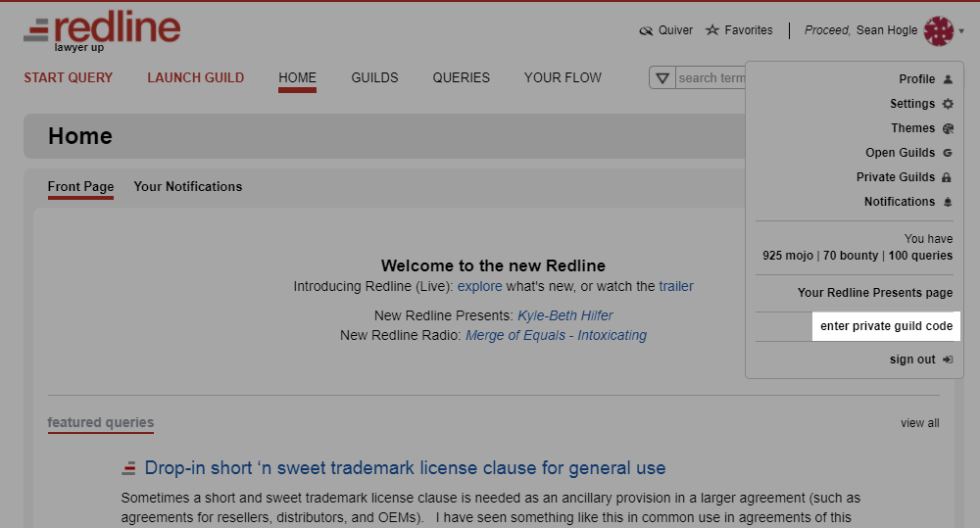Select Open Guilds menu entry
The width and height of the screenshot is (980, 528).
(x=900, y=153)
